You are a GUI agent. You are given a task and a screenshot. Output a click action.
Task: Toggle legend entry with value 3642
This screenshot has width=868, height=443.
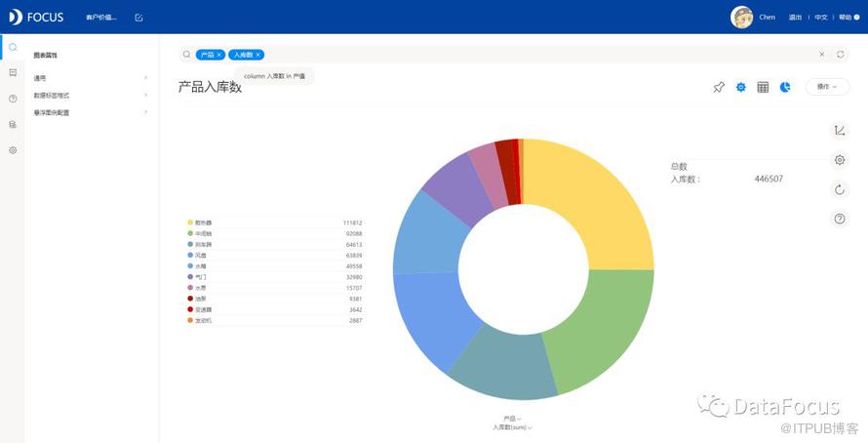(x=275, y=309)
